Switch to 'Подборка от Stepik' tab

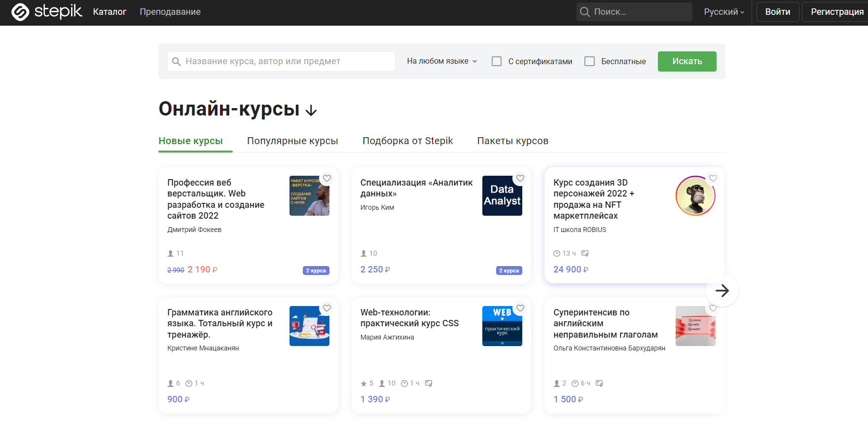tap(407, 141)
